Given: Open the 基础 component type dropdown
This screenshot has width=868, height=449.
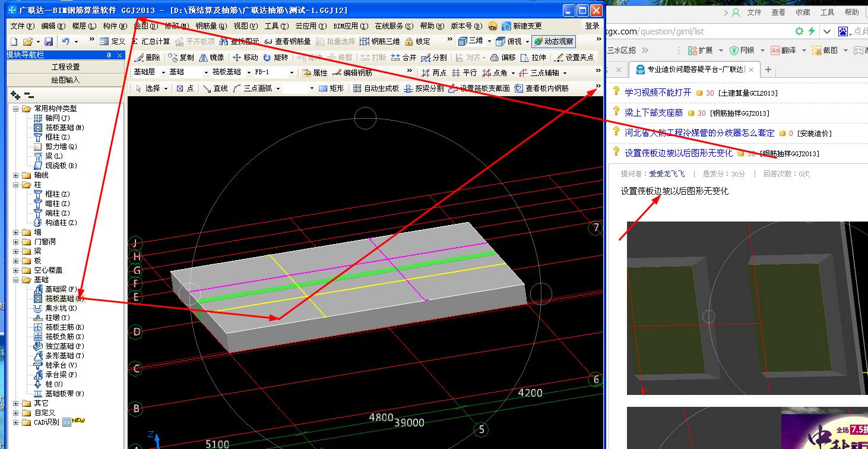Looking at the screenshot, I should click(205, 72).
